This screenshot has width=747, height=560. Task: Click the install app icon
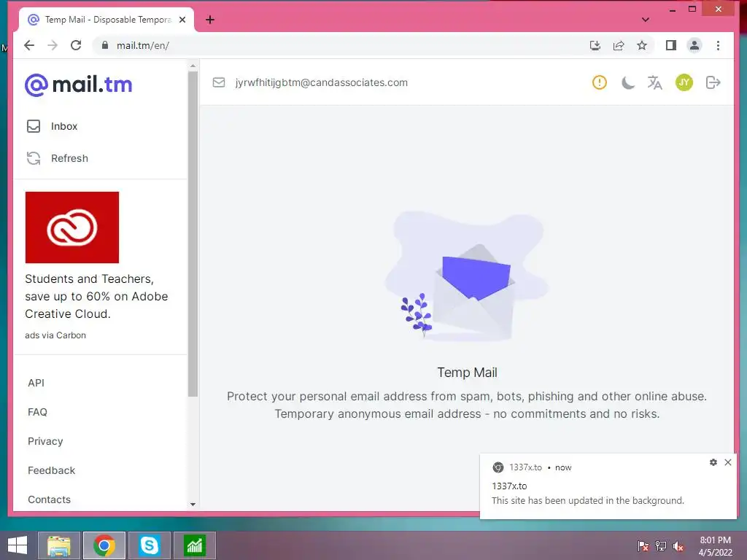[595, 45]
